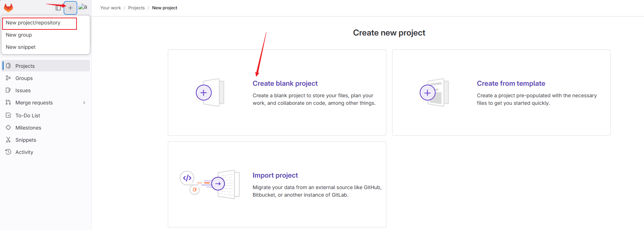Open Issues in the sidebar

[x=23, y=90]
